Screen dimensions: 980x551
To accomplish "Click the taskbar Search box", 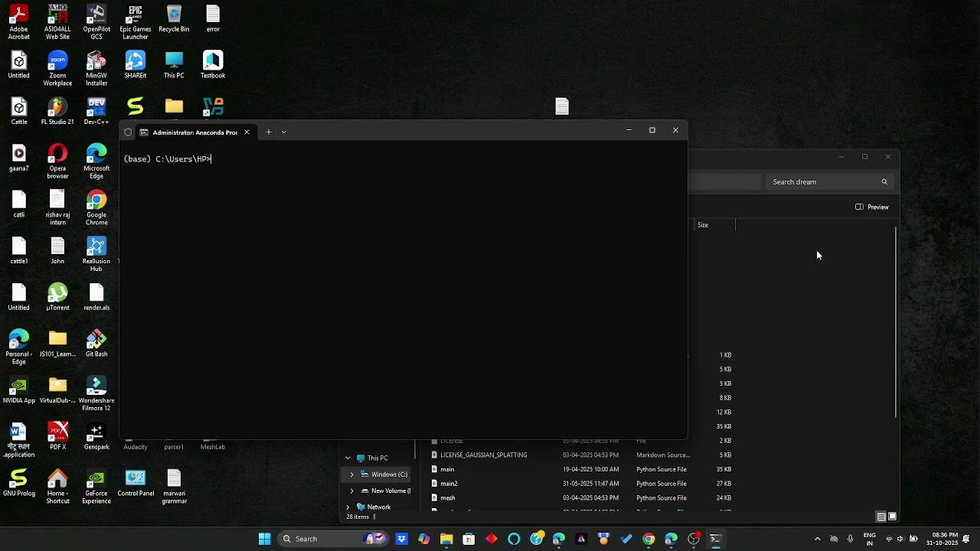I will pos(332,539).
